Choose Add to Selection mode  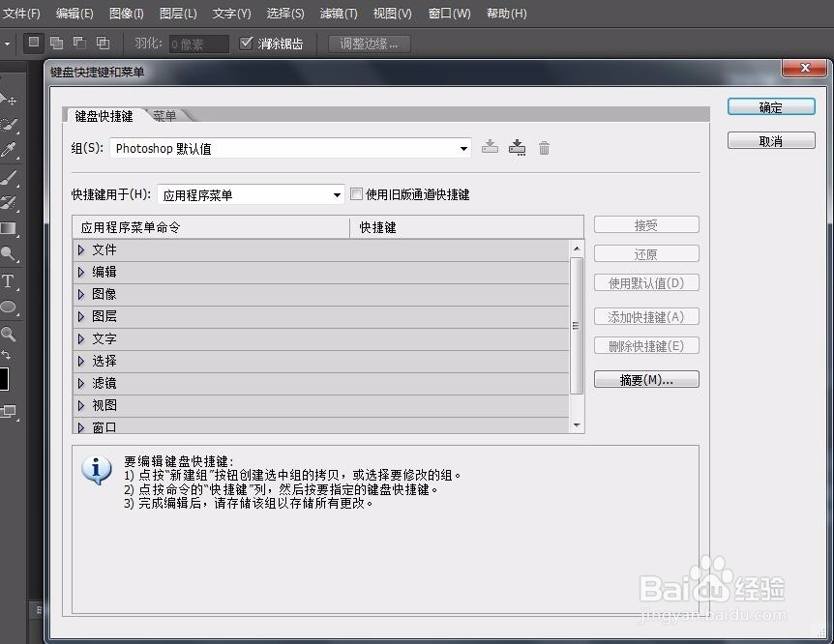tap(56, 43)
